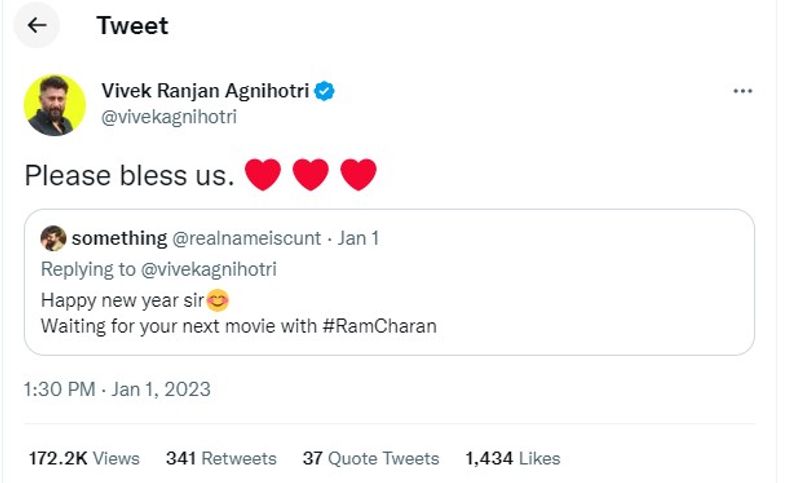Open the Vivek Ranjan Agnihotri display name
Screen dimensions: 800x483
(207, 91)
